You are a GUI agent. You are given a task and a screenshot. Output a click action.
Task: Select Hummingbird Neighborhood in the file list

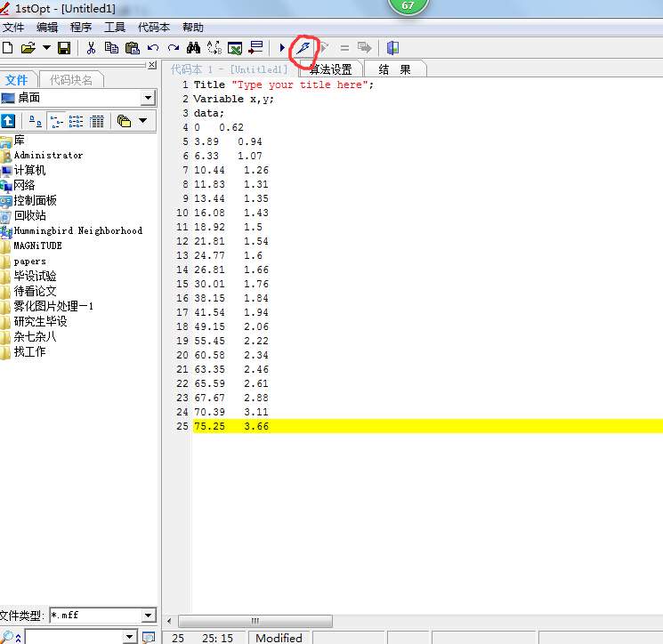point(78,230)
